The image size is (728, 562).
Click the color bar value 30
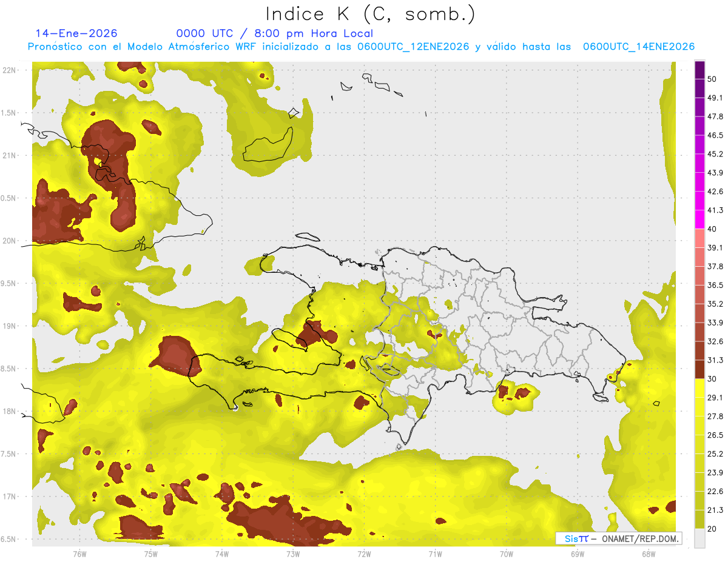(712, 379)
